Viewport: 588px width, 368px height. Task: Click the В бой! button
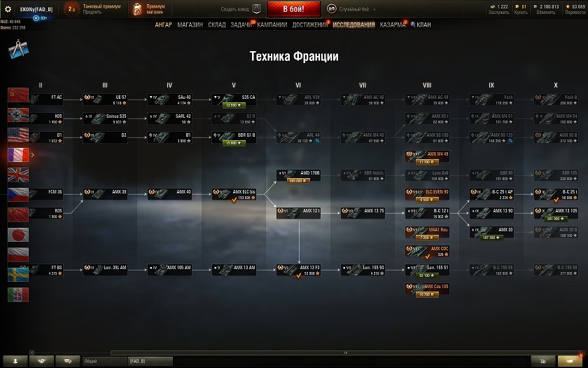(x=293, y=9)
